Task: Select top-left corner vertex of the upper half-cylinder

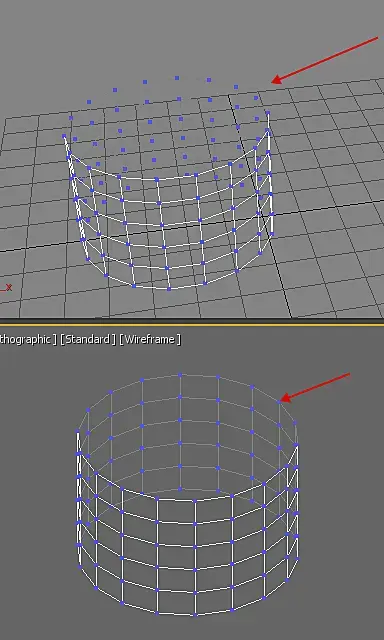Action: tap(64, 136)
